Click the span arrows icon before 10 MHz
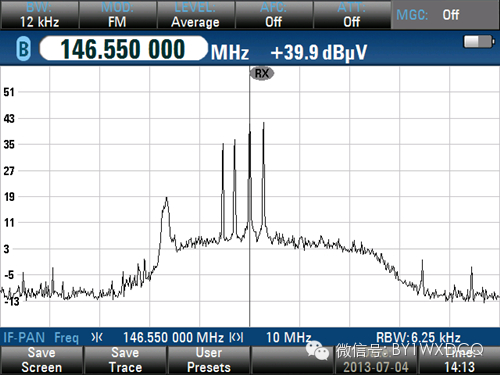 236,338
